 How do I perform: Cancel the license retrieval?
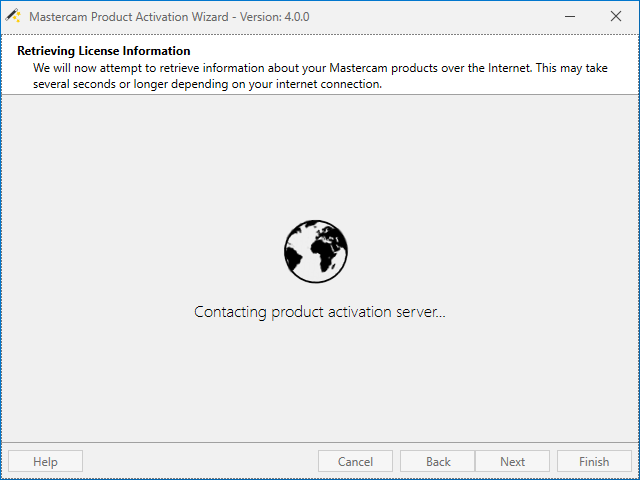click(x=355, y=461)
